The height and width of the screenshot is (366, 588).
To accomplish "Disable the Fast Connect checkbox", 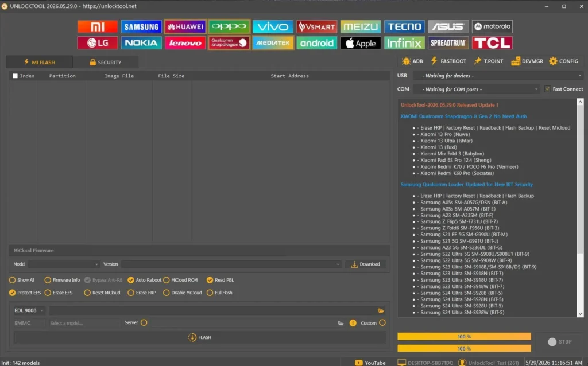I will [547, 89].
